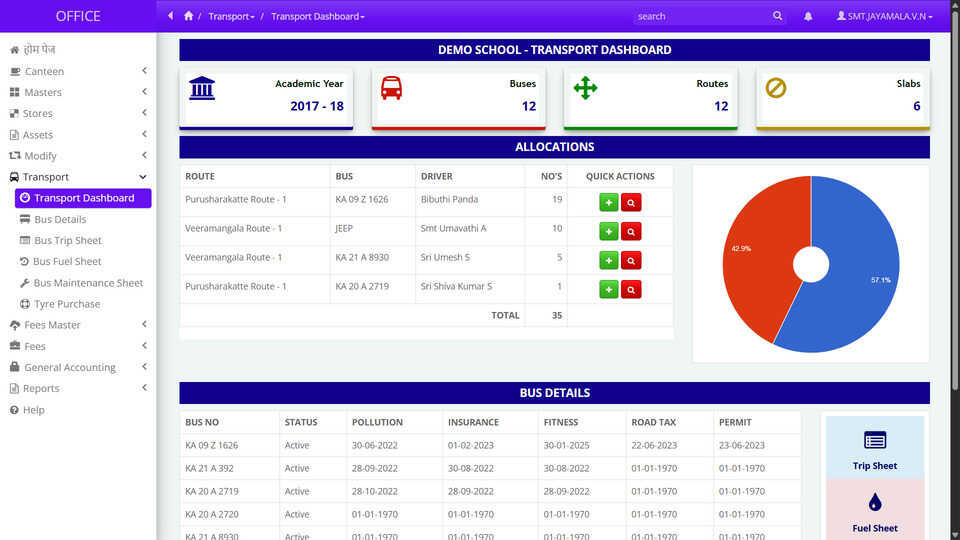Click red search button for JEEP row
The width and height of the screenshot is (960, 540).
coord(631,232)
